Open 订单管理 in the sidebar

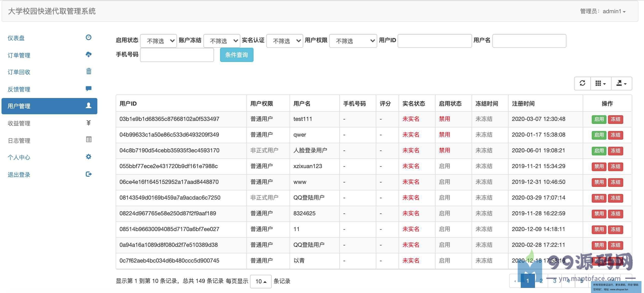pyautogui.click(x=19, y=55)
